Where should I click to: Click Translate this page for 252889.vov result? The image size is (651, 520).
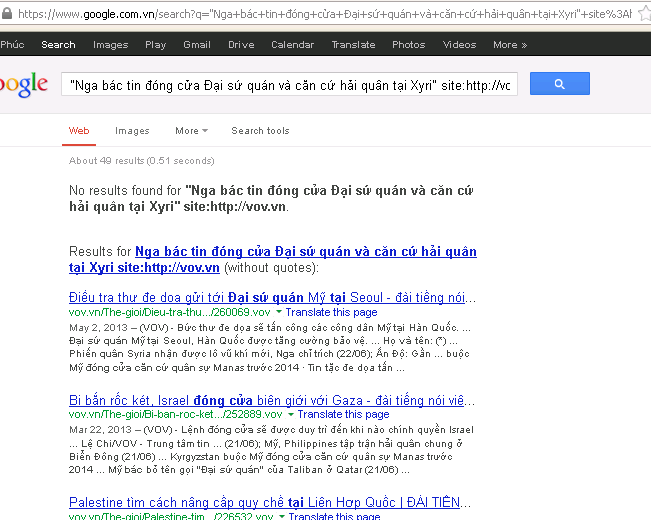tap(343, 414)
